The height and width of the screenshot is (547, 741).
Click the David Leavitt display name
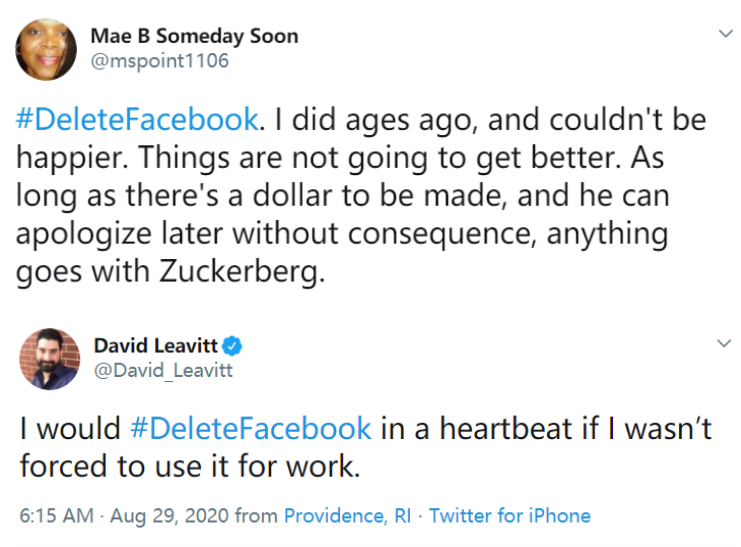click(x=155, y=345)
